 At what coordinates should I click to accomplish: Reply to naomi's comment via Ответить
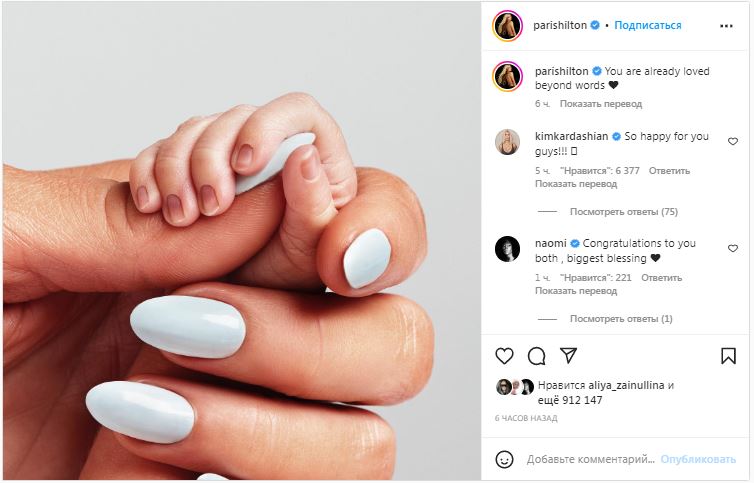tap(661, 278)
